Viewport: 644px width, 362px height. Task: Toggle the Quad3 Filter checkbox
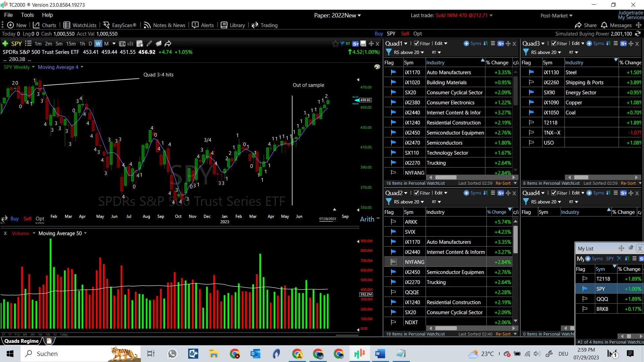pos(554,44)
